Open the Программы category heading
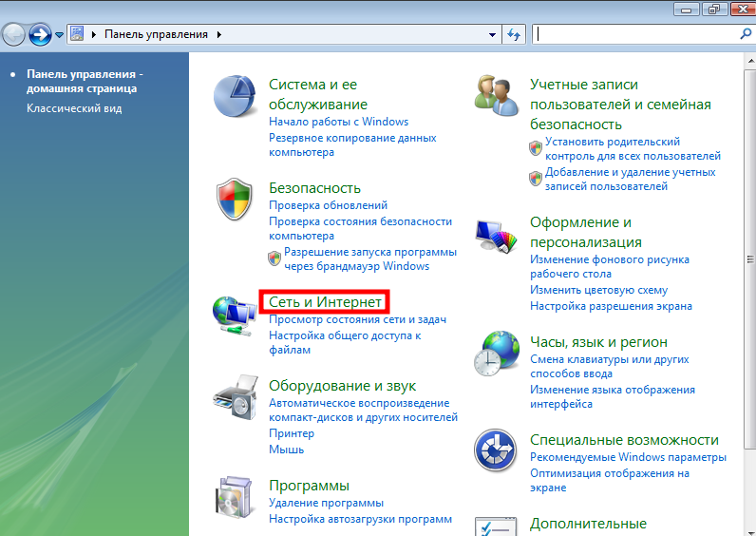Viewport: 756px width, 536px height. coord(309,486)
